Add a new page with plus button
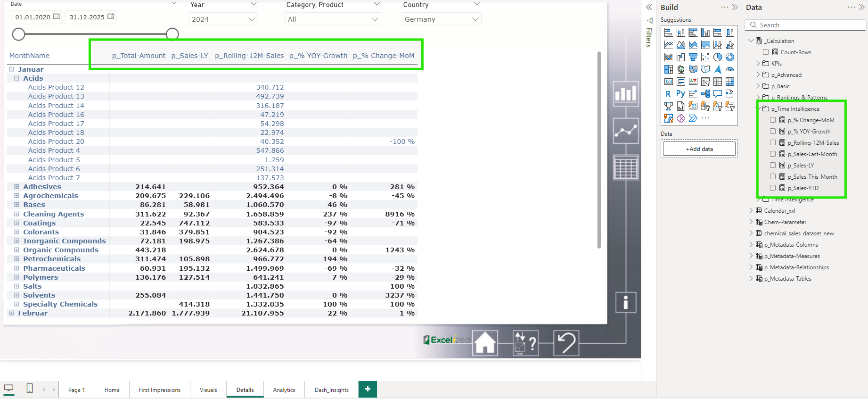Viewport: 868px width, 399px height. click(368, 389)
